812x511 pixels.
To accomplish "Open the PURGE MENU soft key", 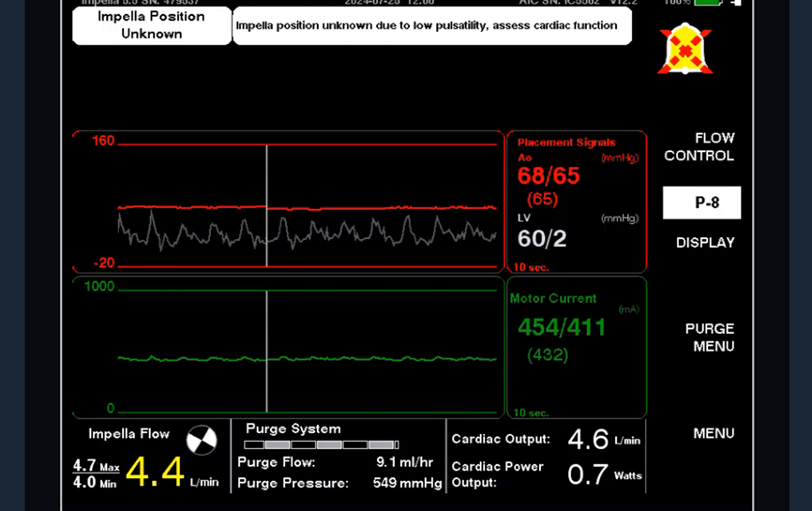I will [710, 337].
